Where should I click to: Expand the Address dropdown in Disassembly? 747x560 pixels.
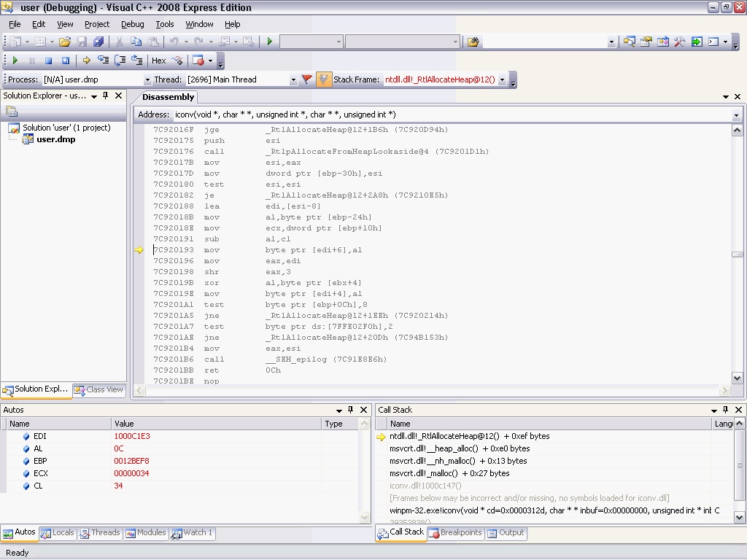pyautogui.click(x=736, y=114)
